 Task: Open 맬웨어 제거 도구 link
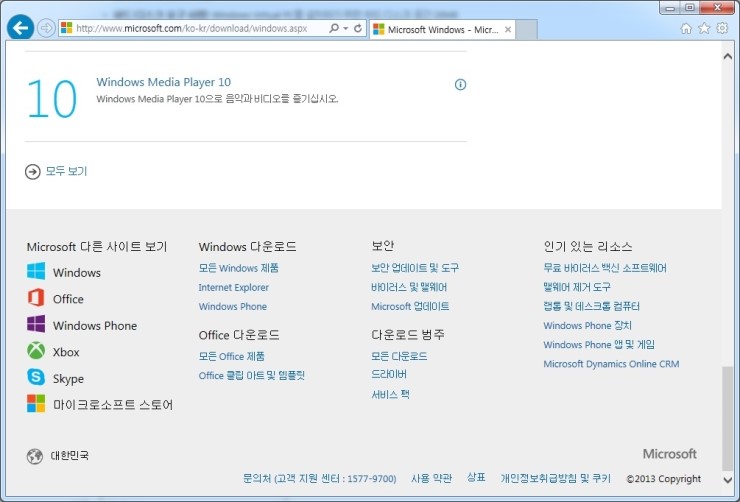(577, 287)
